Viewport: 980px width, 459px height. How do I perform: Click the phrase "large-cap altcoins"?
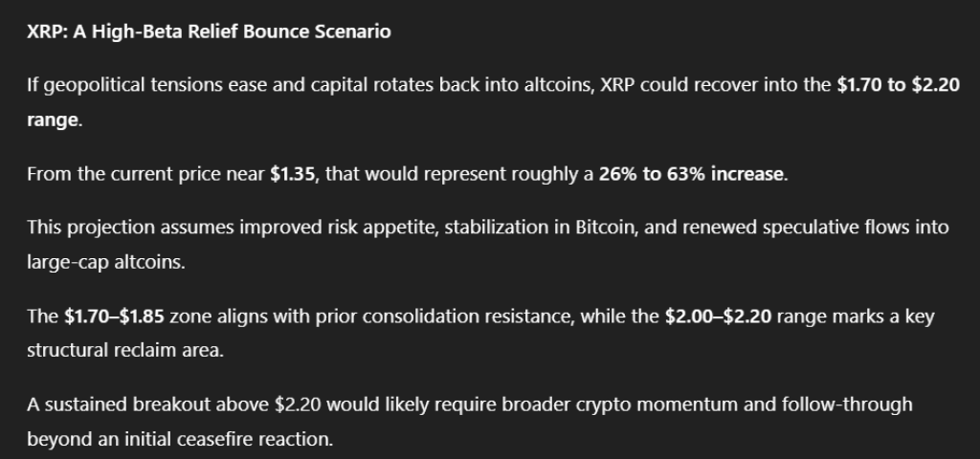tap(105, 263)
